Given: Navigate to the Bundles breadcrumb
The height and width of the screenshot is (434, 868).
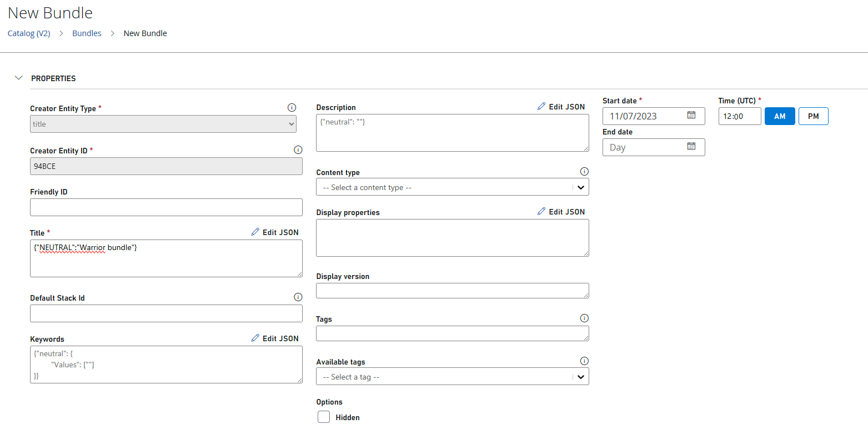Looking at the screenshot, I should pos(87,33).
